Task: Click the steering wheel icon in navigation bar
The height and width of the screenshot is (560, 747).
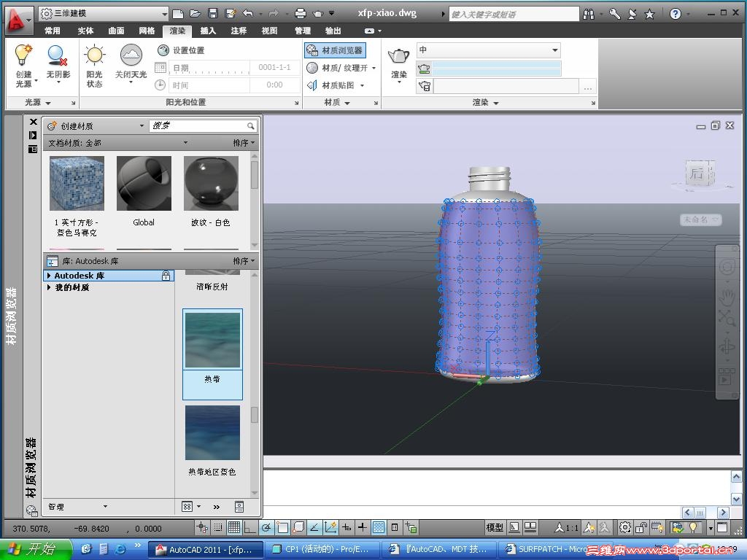Action: (727, 266)
